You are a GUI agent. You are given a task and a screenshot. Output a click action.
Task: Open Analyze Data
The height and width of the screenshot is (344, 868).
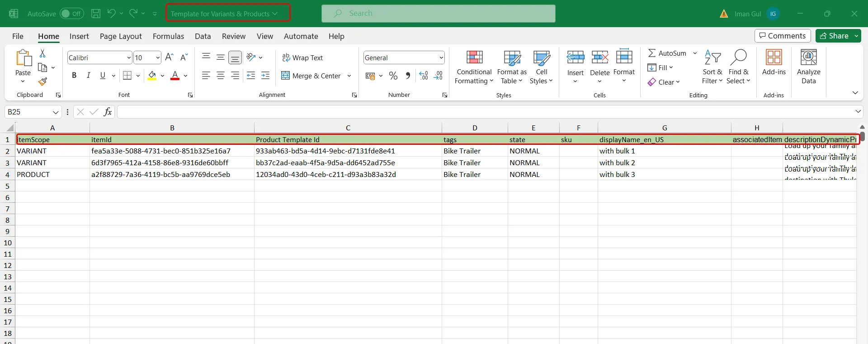tap(808, 67)
